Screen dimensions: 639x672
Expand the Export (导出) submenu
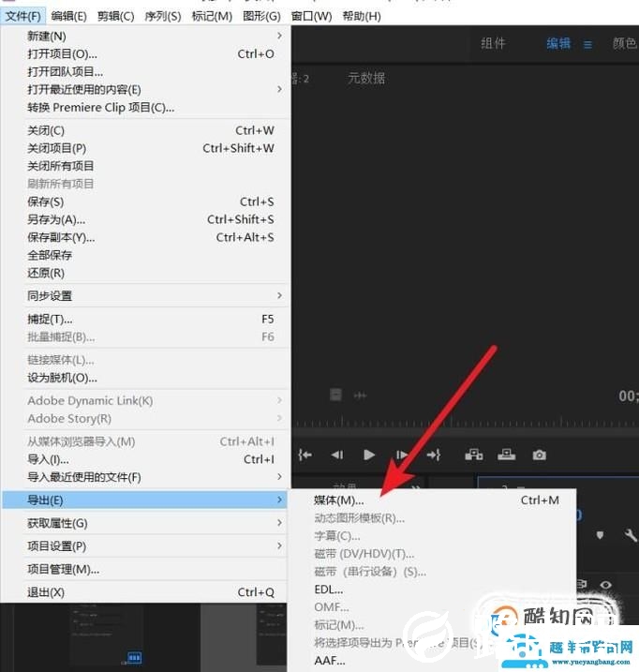click(145, 500)
